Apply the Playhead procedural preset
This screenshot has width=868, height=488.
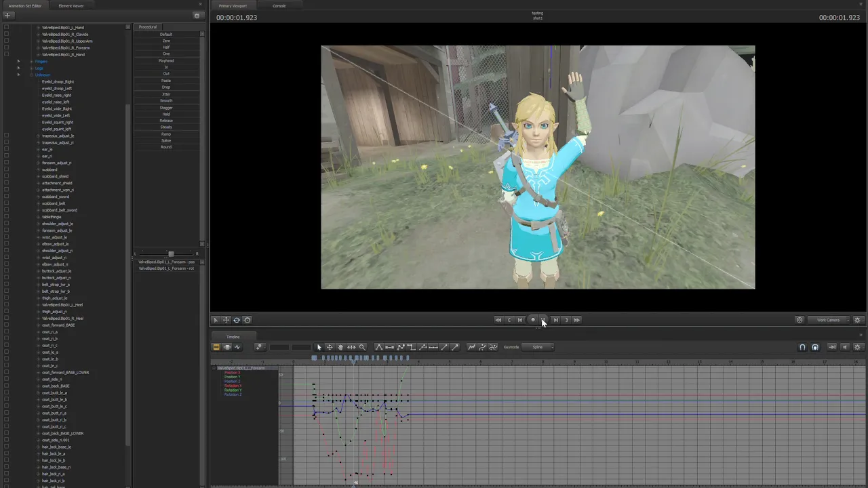pos(166,61)
